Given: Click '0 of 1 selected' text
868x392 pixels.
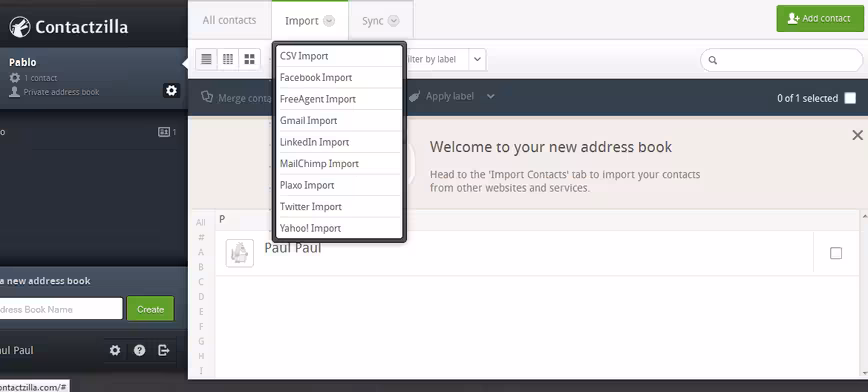Looking at the screenshot, I should click(x=807, y=98).
